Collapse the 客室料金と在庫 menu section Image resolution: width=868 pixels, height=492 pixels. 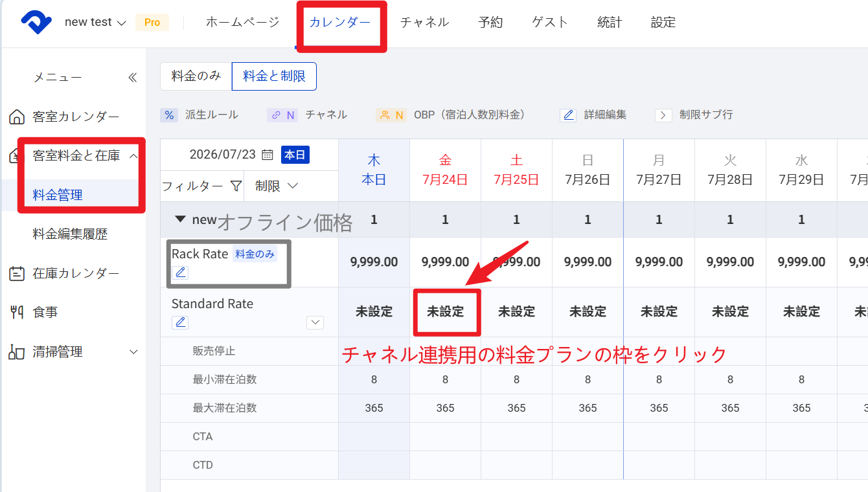[133, 156]
